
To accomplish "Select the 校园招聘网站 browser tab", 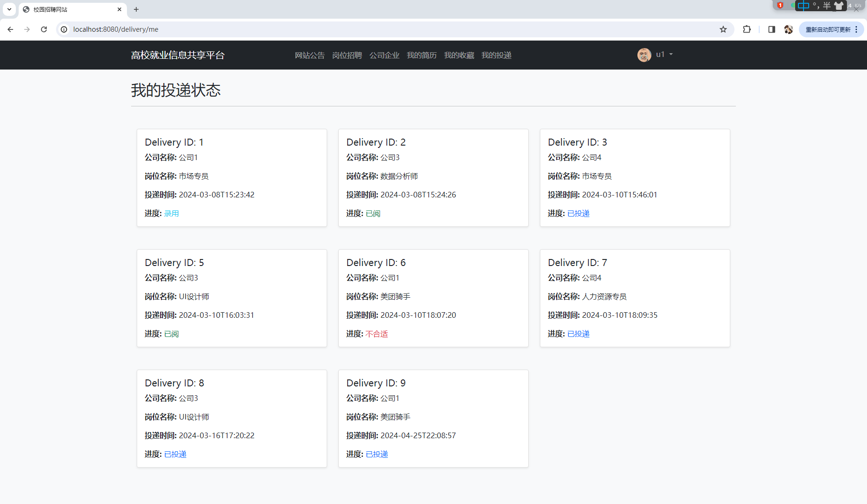I will coord(72,9).
